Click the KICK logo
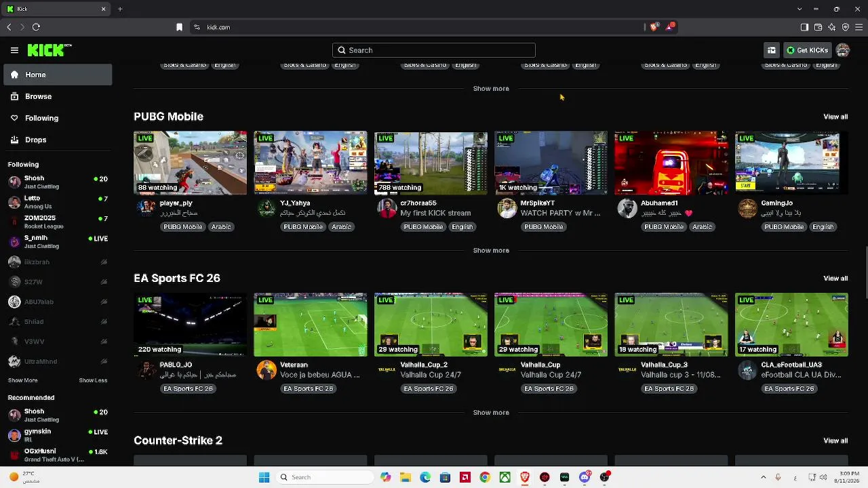 point(50,50)
